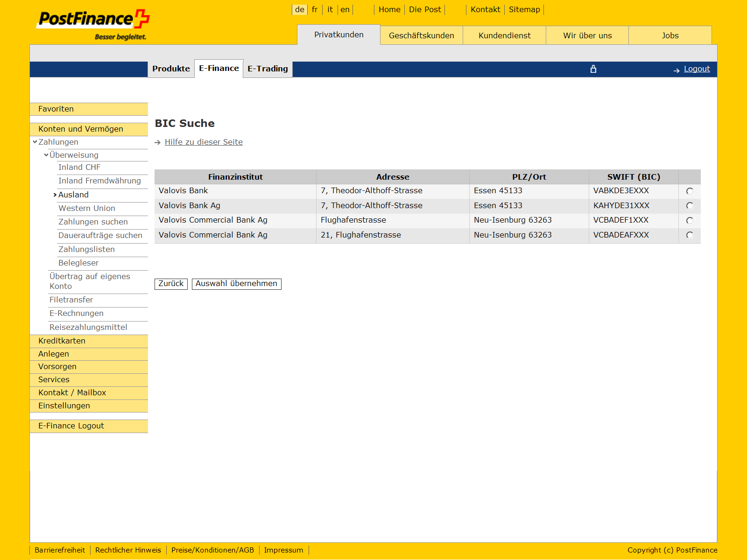Screen dimensions: 747x560
Task: Open Barrierefreiheit footer link
Action: coord(60,550)
